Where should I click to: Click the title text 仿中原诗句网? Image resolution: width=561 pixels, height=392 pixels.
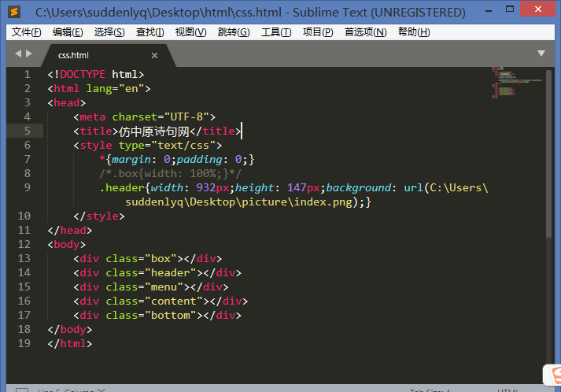click(x=154, y=131)
